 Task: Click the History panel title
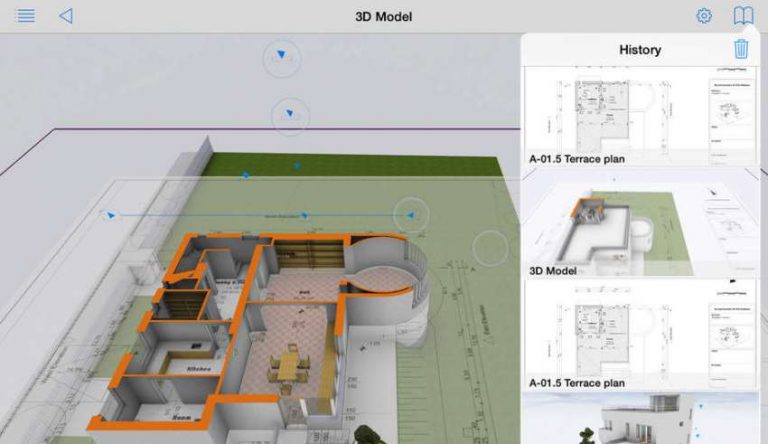(640, 49)
